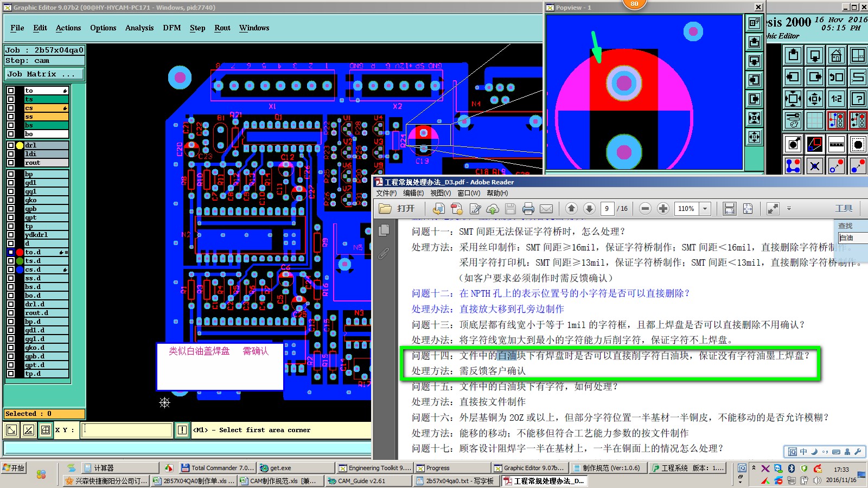The image size is (868, 488).
Task: Open the tools palette wrench-and-brush icon
Action: [x=793, y=120]
